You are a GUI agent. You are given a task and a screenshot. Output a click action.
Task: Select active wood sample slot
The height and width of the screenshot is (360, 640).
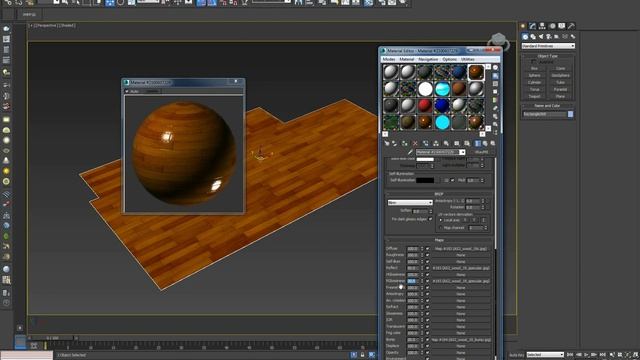coord(476,72)
